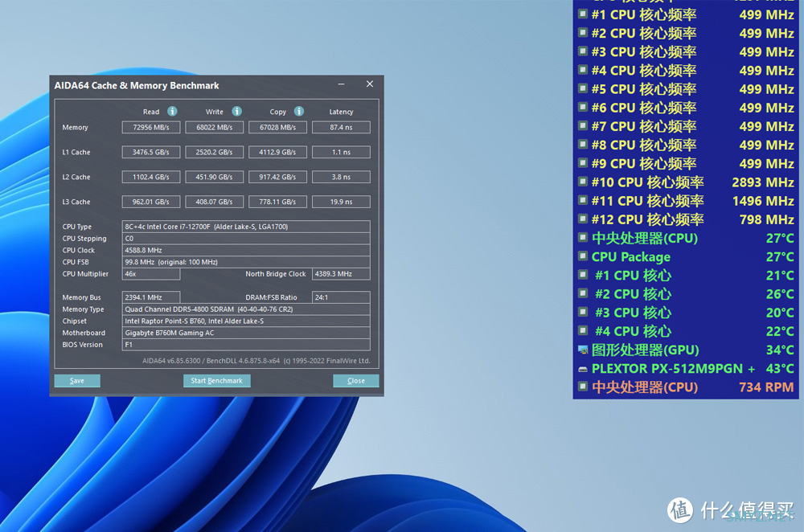Screen dimensions: 804x532
Task: Click the #8 CPU core frequency chip icon
Action: (x=582, y=144)
